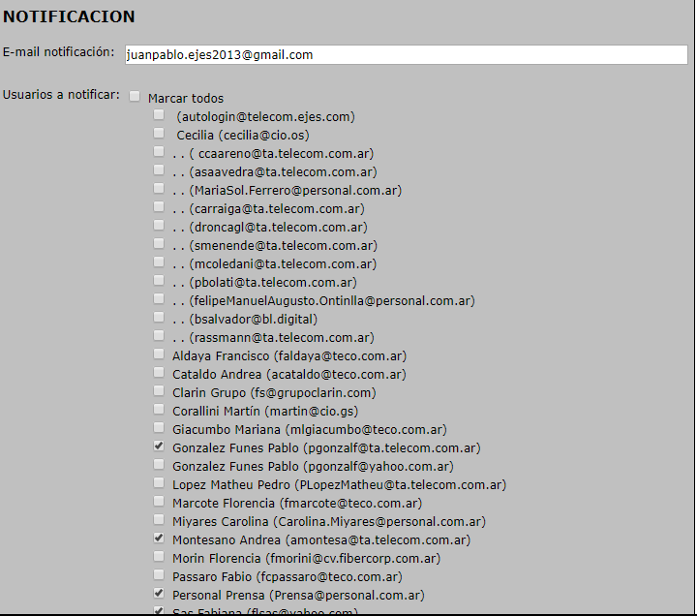Check the Corallini Martín checkbox
This screenshot has width=697, height=616.
(x=159, y=411)
